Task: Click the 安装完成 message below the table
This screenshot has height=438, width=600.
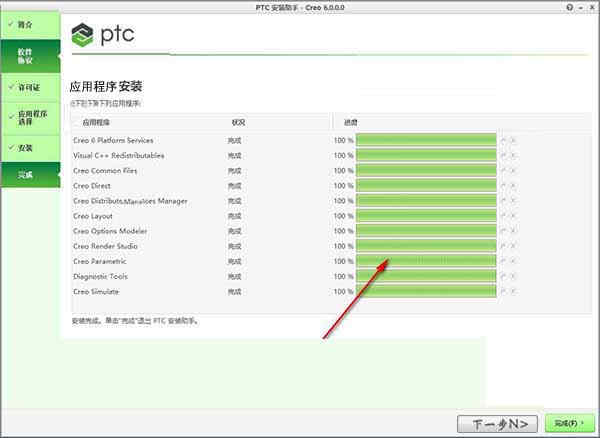Action: pyautogui.click(x=135, y=321)
